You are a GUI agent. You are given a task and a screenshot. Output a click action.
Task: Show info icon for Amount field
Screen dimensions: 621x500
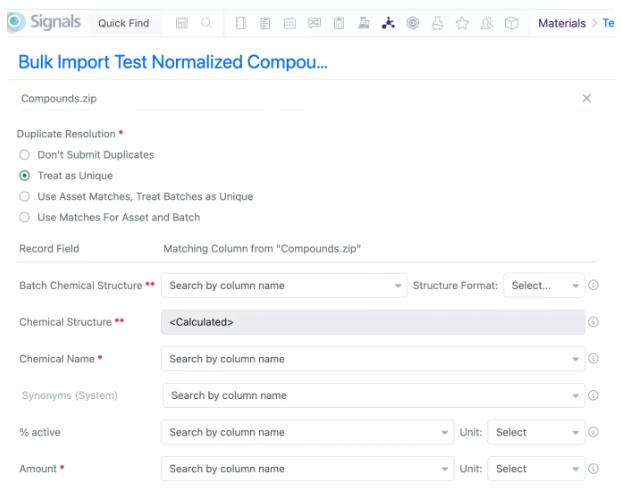click(x=593, y=468)
